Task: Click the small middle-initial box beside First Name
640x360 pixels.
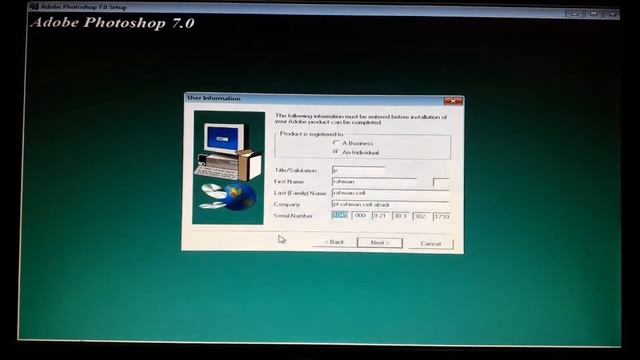Action: point(441,182)
